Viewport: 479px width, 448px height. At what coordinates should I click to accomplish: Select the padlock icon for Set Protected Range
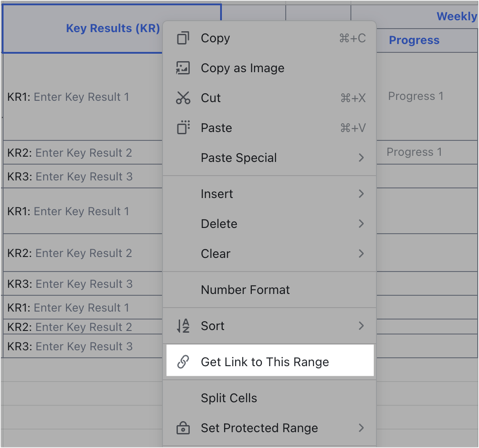coord(183,428)
